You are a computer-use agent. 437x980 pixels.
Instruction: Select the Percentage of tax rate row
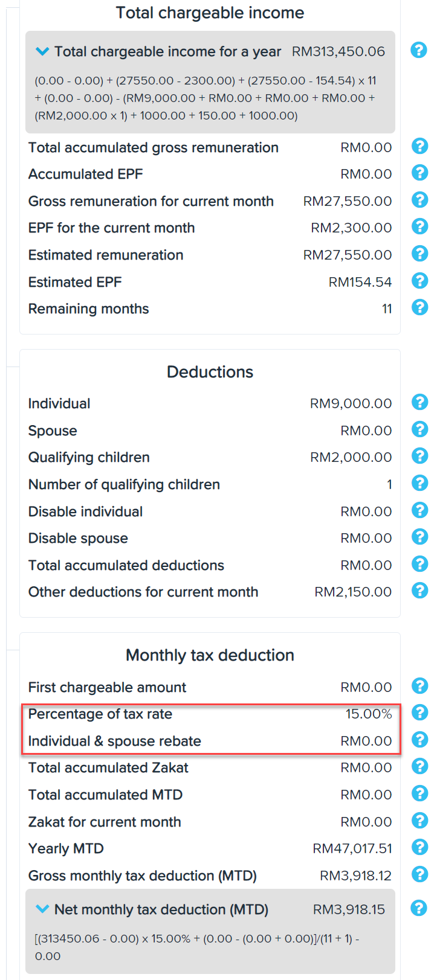[210, 714]
